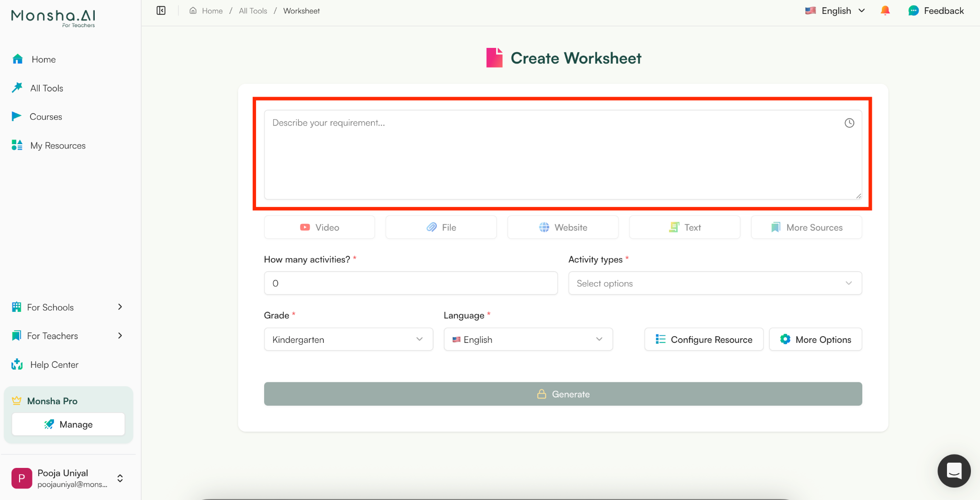Screen dimensions: 980x500
Task: Open More Sources options
Action: click(x=806, y=227)
